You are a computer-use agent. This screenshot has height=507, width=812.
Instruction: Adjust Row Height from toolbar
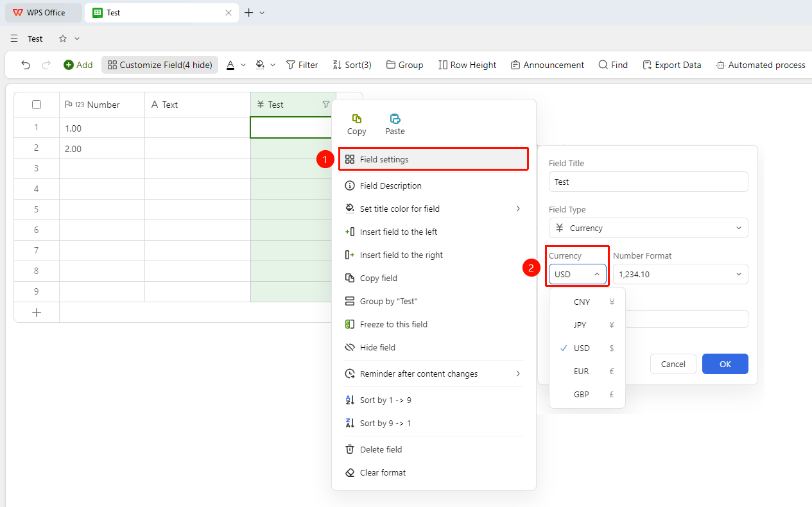click(x=467, y=65)
